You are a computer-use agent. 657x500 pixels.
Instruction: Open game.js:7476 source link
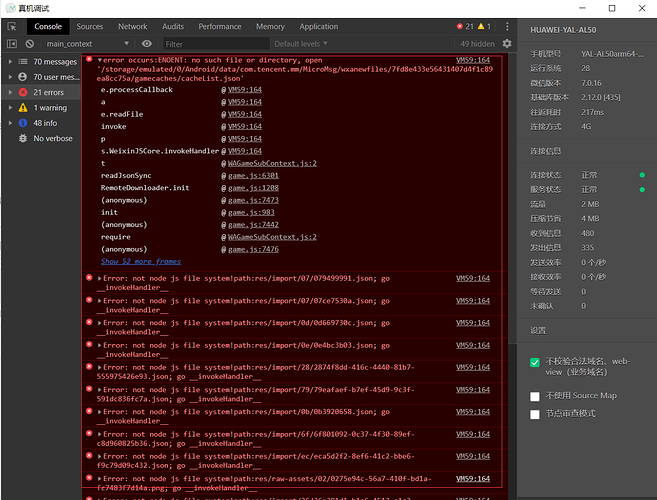[253, 249]
